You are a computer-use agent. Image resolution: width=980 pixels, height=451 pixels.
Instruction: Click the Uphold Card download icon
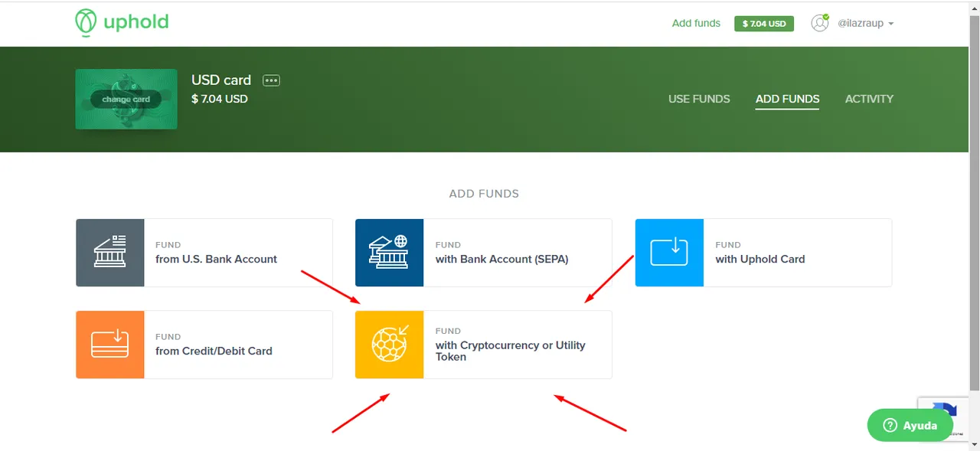click(669, 253)
